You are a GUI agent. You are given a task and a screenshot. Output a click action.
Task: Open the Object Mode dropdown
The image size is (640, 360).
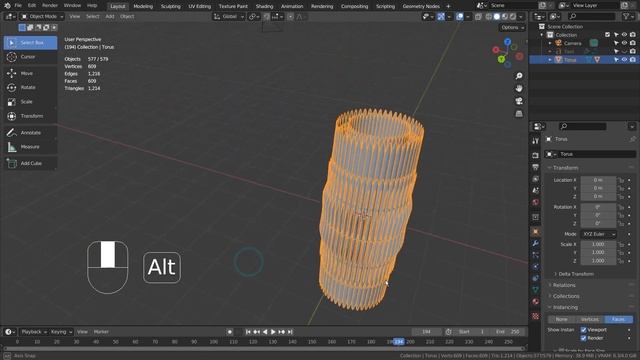coord(42,17)
